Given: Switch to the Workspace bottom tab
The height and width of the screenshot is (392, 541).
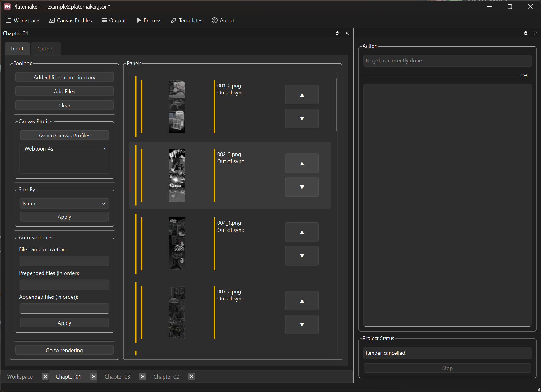Looking at the screenshot, I should click(x=20, y=376).
